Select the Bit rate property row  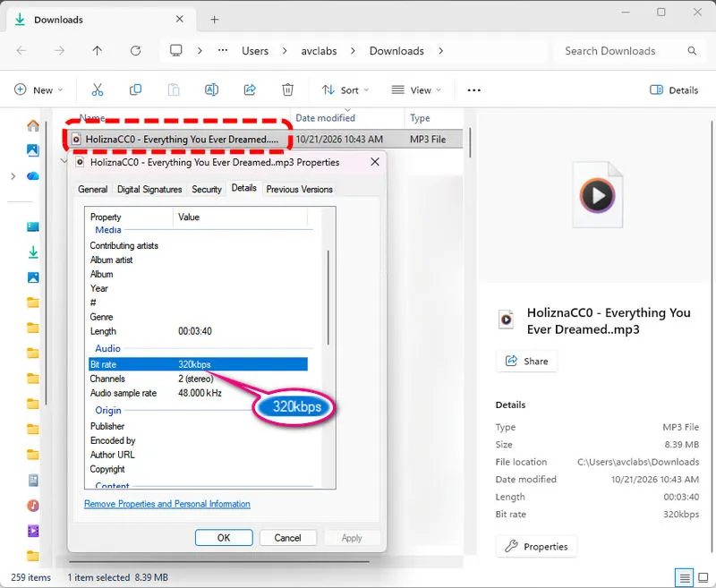coord(198,364)
